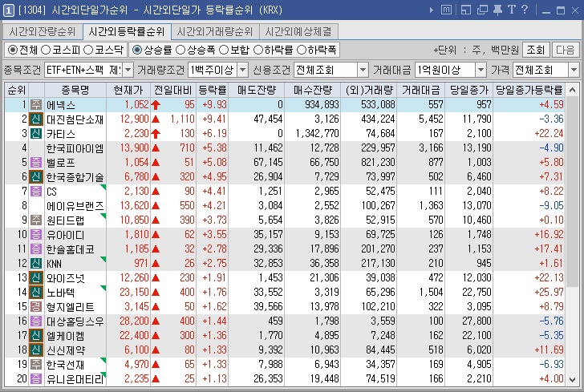
Task: Click 대진첨단소재 current price 12,900
Action: click(x=135, y=119)
